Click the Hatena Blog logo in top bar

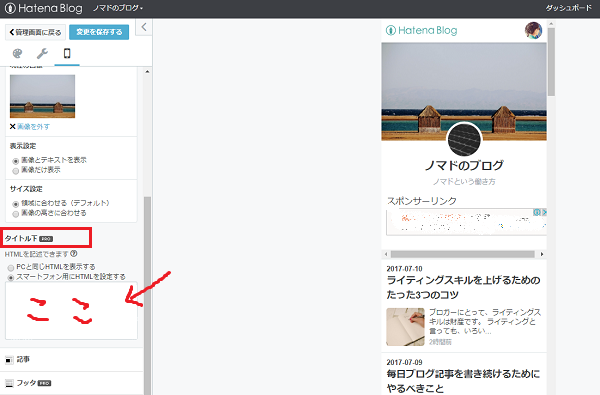(44, 8)
